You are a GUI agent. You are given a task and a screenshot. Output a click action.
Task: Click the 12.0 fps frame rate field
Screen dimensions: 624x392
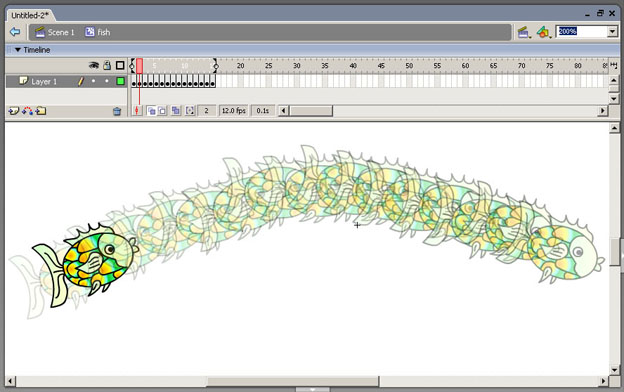[x=234, y=111]
